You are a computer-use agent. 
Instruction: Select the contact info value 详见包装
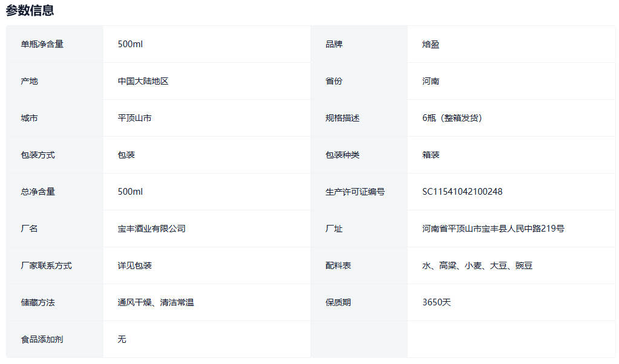[134, 265]
